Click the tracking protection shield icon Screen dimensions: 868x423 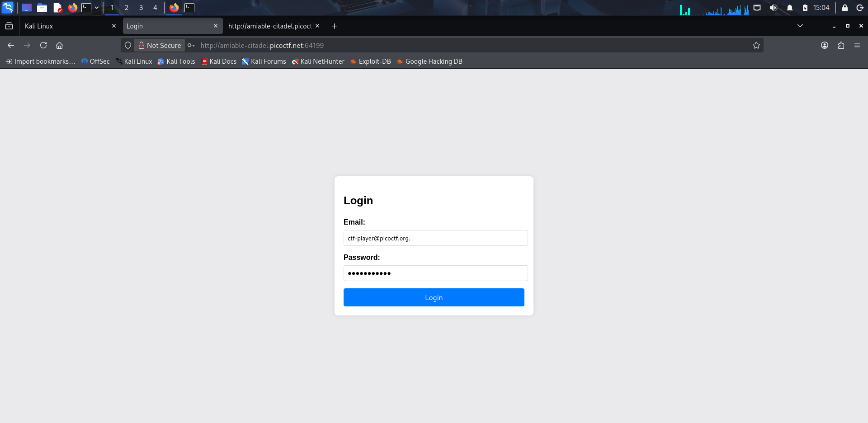point(128,45)
